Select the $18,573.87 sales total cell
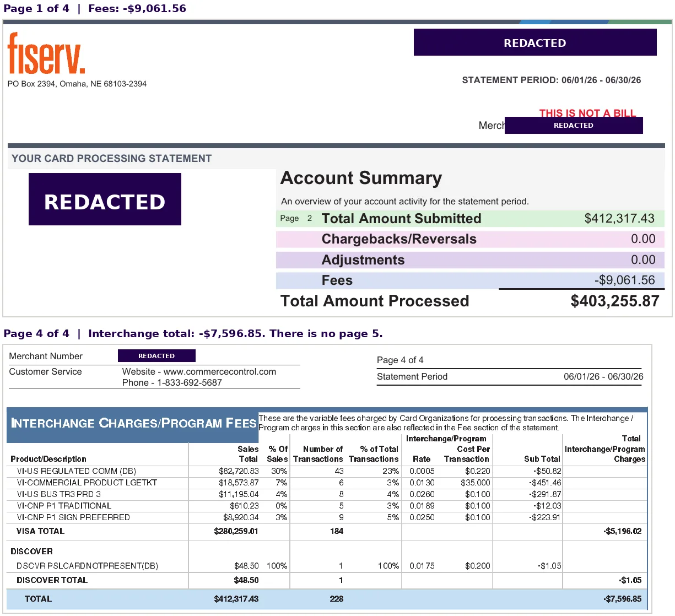This screenshot has height=616, width=675. 239,483
